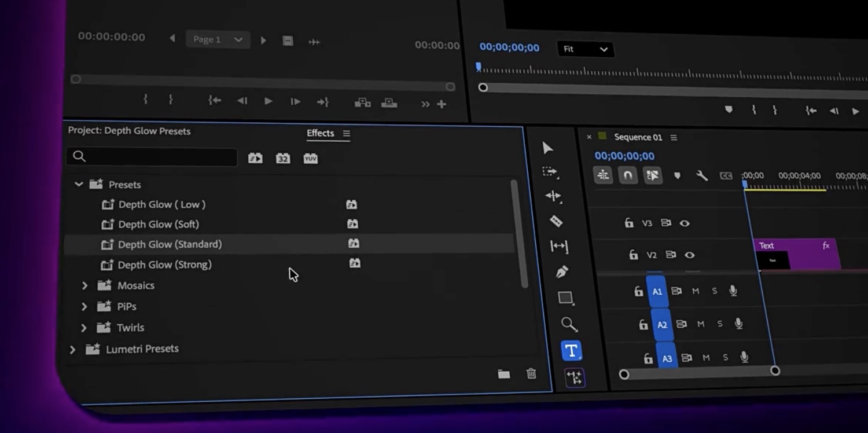This screenshot has width=868, height=433.
Task: Open Project: Depth Glow Presets tab
Action: click(x=129, y=131)
